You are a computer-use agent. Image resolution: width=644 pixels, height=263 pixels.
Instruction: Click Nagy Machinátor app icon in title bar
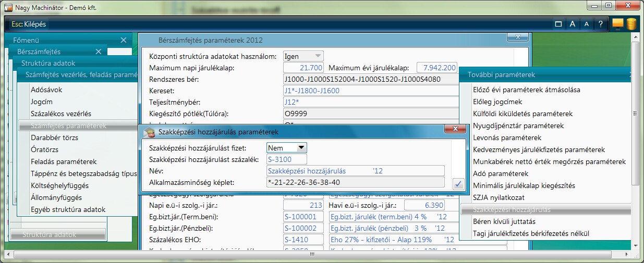[x=8, y=8]
